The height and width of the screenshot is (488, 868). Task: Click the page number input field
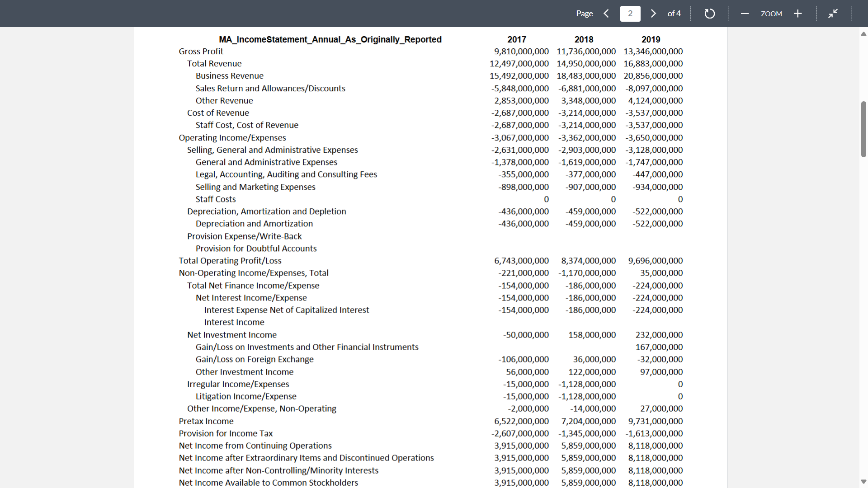click(630, 14)
